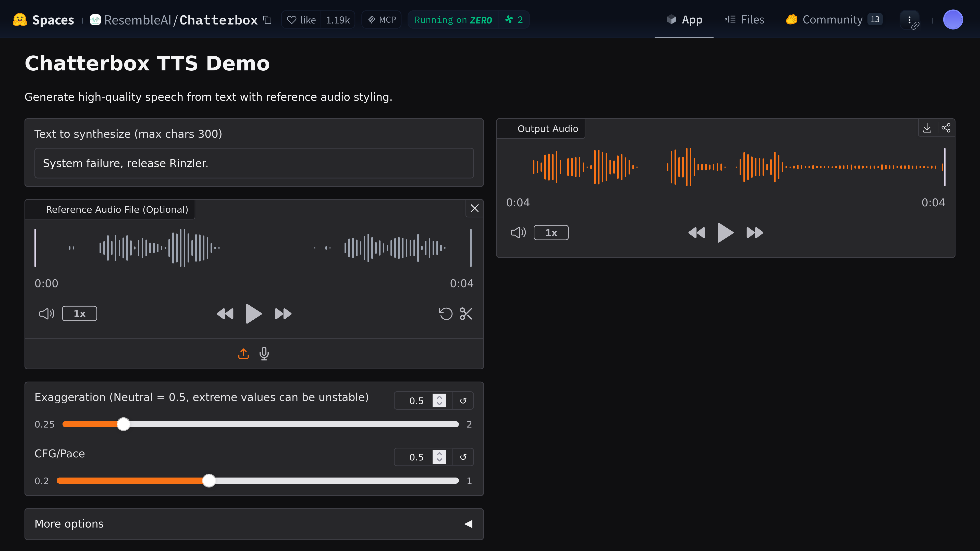This screenshot has width=980, height=551.
Task: Open the user profile avatar
Action: (953, 20)
